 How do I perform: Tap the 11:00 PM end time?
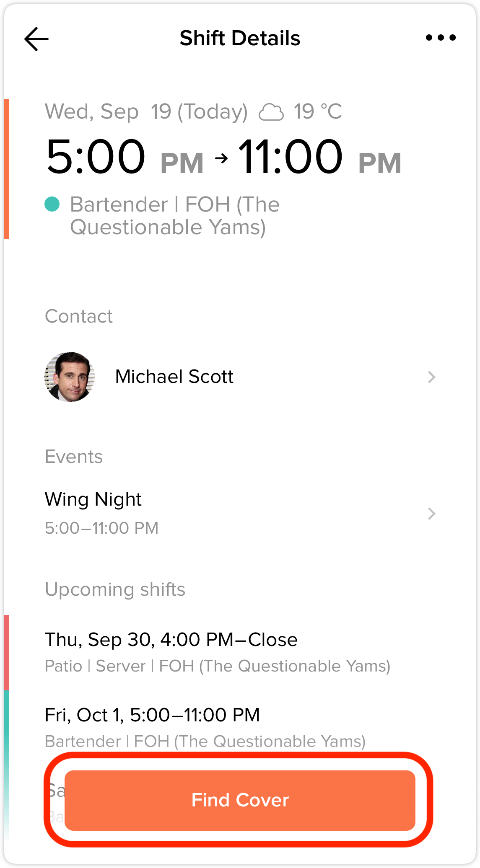coord(319,157)
